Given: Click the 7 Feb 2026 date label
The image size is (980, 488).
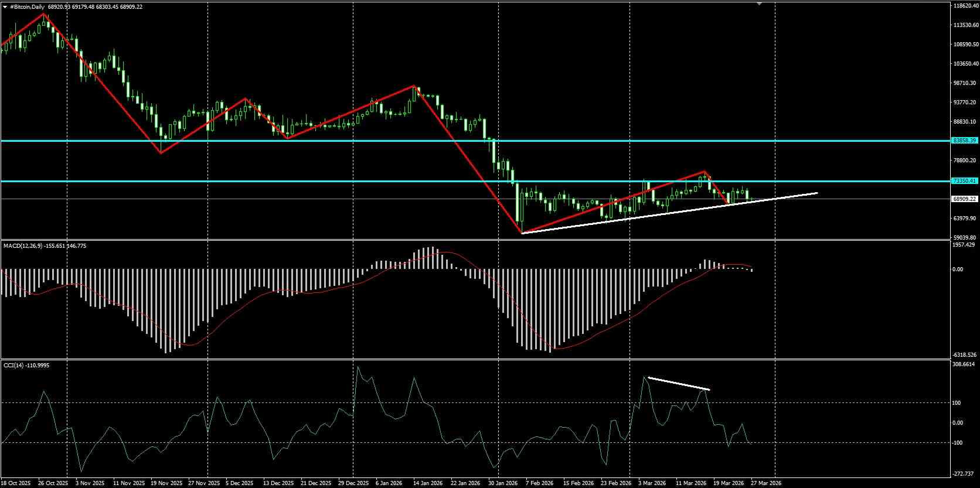Looking at the screenshot, I should 540,483.
